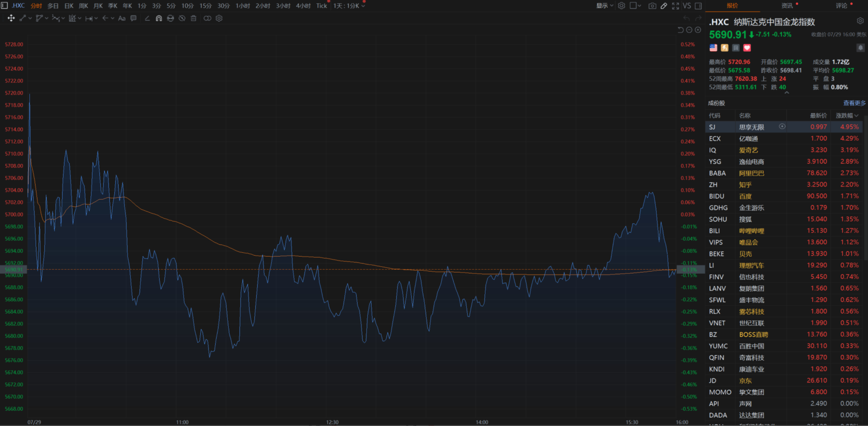
Task: Click the US flag market icon
Action: pyautogui.click(x=713, y=48)
